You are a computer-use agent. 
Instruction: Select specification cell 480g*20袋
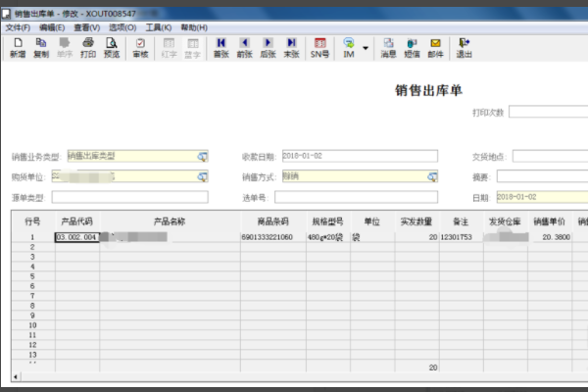click(x=328, y=237)
